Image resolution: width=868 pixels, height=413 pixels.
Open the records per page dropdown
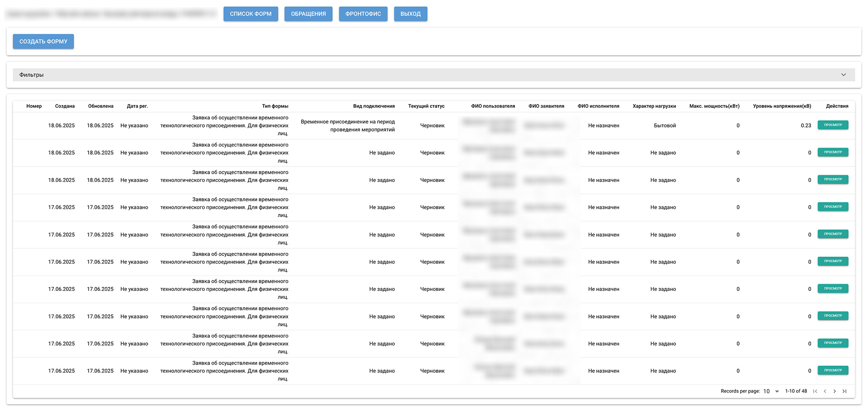tap(771, 391)
